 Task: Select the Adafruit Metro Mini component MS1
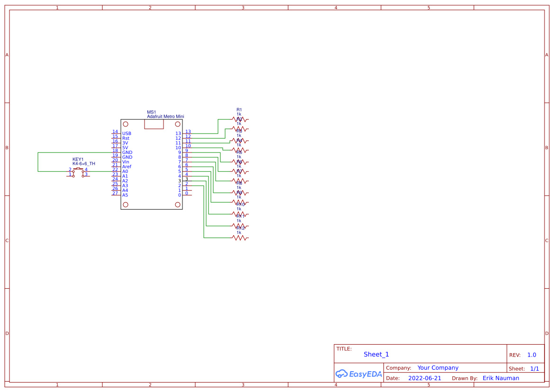pos(151,163)
